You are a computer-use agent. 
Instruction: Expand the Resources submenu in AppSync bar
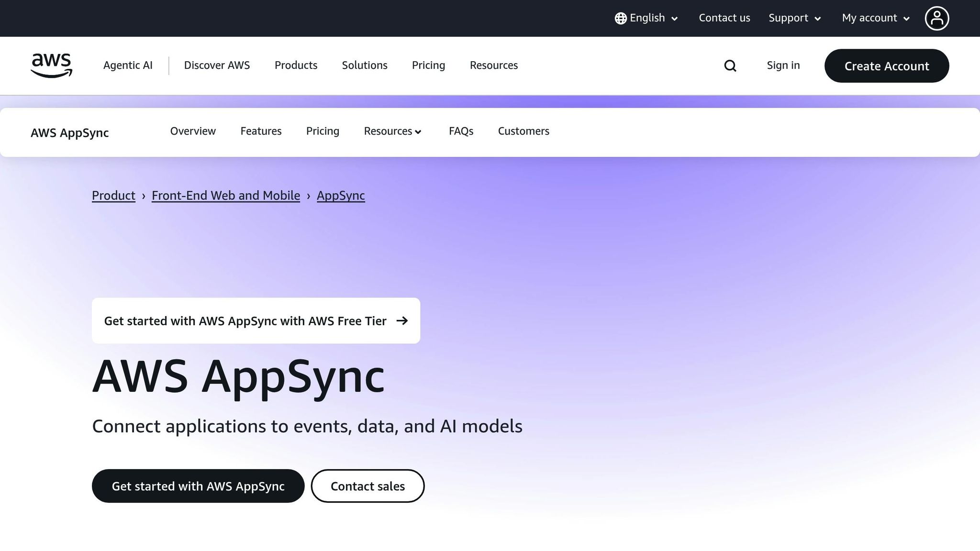coord(393,131)
